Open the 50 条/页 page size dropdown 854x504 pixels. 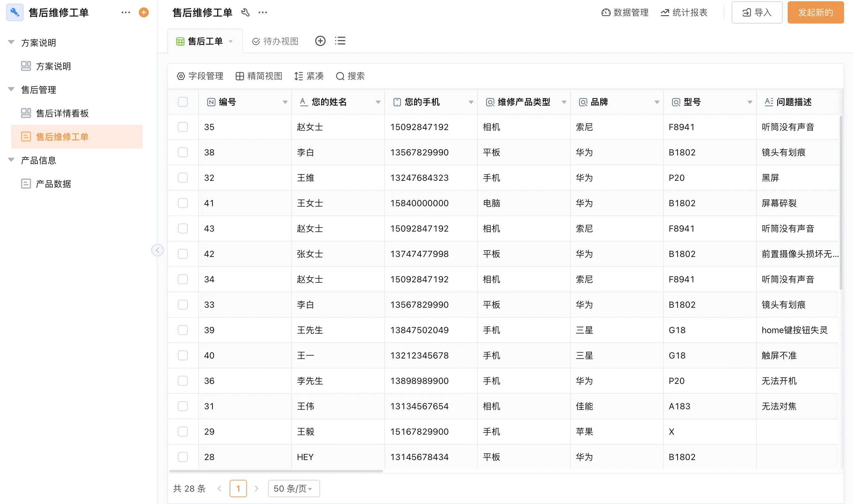[x=294, y=489]
